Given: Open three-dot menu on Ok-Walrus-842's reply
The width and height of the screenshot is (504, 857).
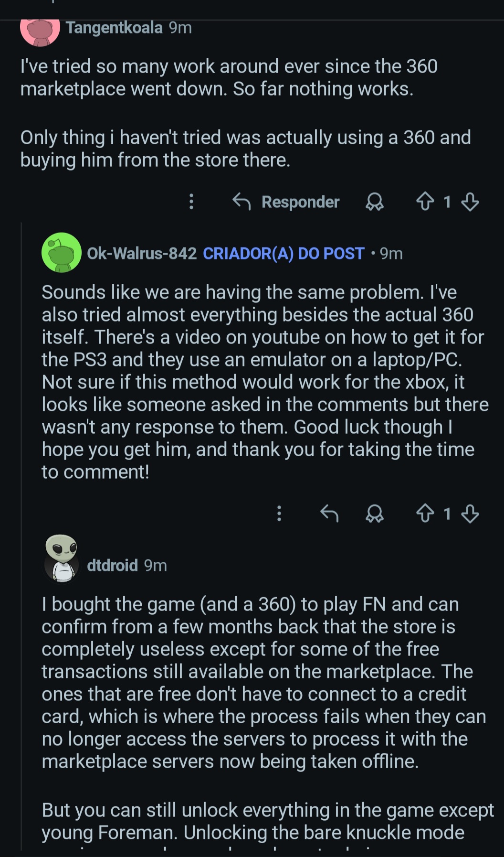Looking at the screenshot, I should click(279, 514).
